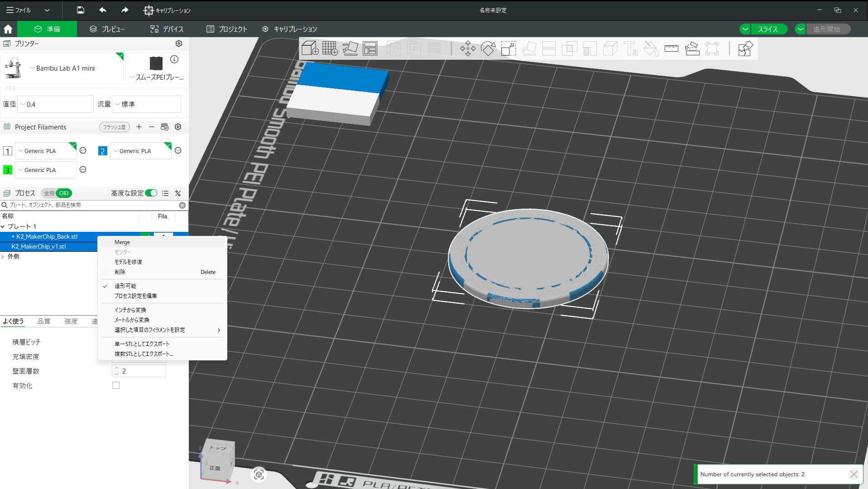Select the Measure ruler tool
868x489 pixels.
pyautogui.click(x=671, y=48)
